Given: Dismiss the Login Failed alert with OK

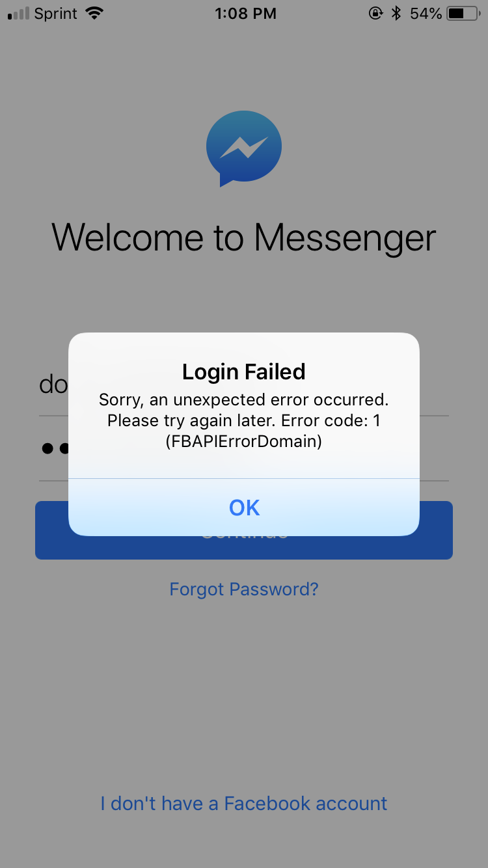Looking at the screenshot, I should click(x=244, y=508).
